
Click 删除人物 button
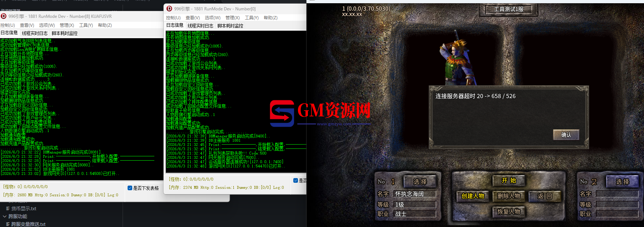click(x=509, y=196)
